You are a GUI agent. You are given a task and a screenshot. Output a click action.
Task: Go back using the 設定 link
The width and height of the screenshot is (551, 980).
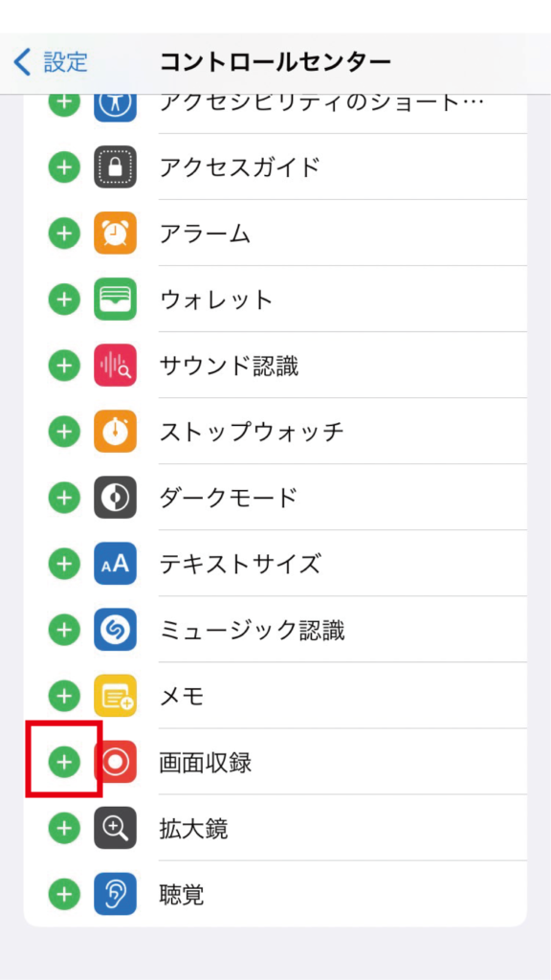click(66, 62)
